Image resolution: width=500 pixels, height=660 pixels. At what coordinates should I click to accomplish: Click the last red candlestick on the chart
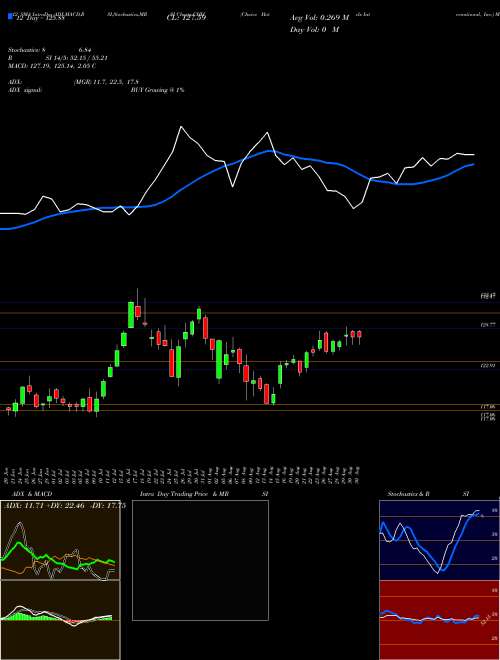tap(359, 334)
